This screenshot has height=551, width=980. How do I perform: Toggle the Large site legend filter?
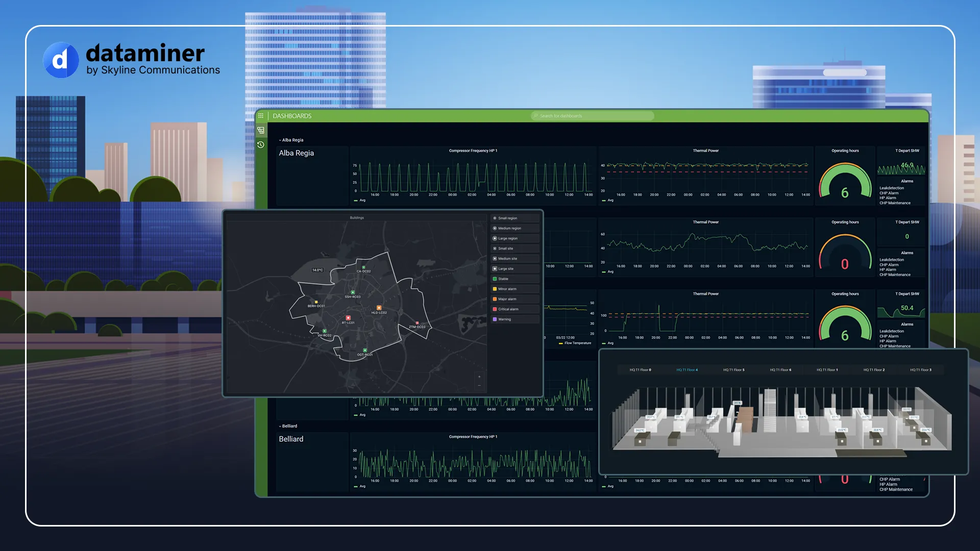tap(515, 269)
